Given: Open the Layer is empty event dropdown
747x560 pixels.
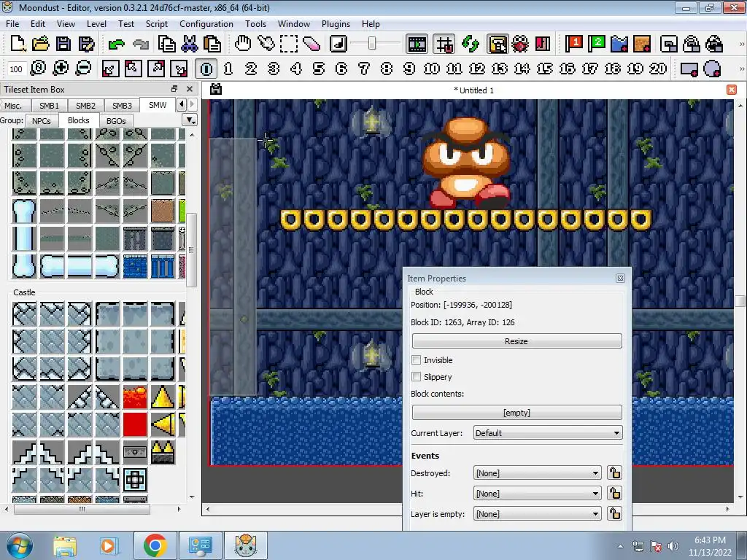Looking at the screenshot, I should point(538,514).
